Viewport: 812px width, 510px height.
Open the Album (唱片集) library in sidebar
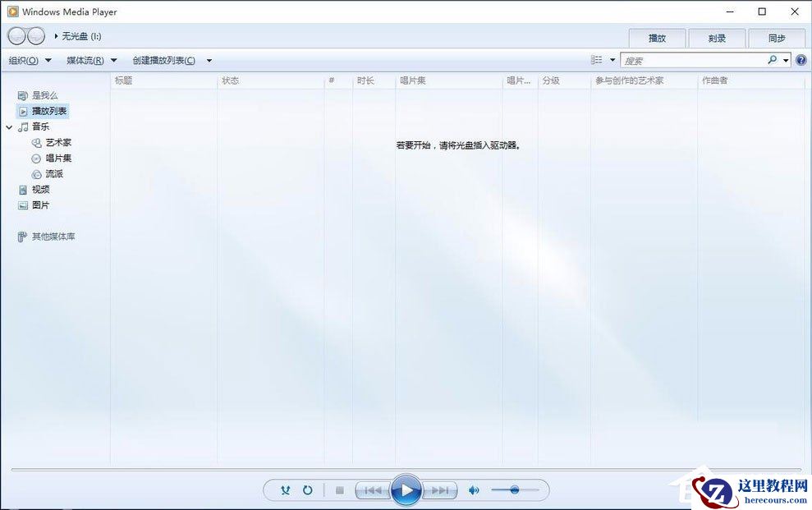pyautogui.click(x=58, y=158)
